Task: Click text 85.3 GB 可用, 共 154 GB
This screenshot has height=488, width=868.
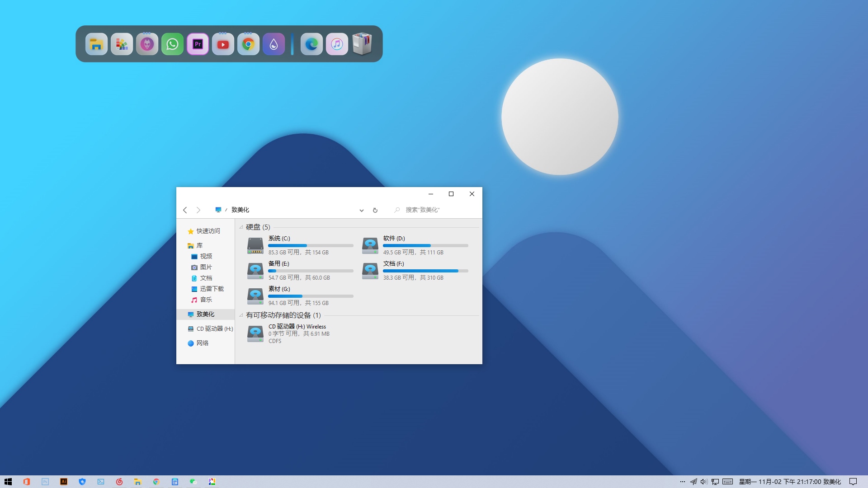Action: click(x=298, y=253)
